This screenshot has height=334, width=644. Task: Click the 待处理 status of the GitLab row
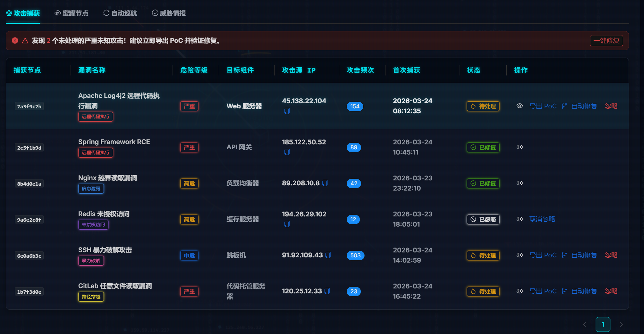click(483, 292)
